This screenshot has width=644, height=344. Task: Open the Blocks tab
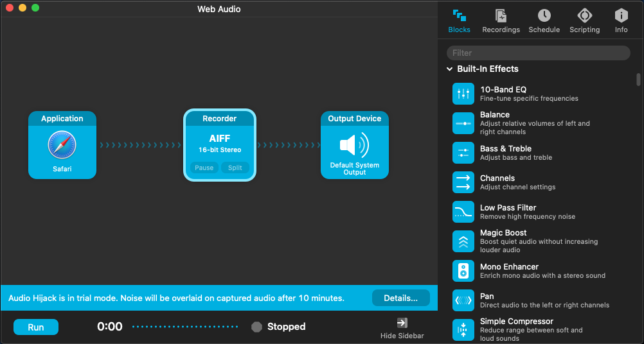pyautogui.click(x=459, y=21)
